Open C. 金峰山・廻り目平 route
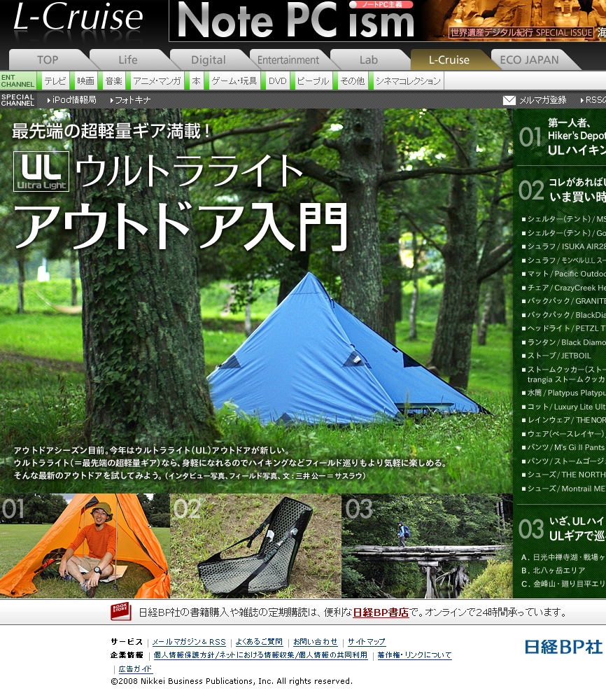Viewport: 606px width, 700px height. click(563, 584)
